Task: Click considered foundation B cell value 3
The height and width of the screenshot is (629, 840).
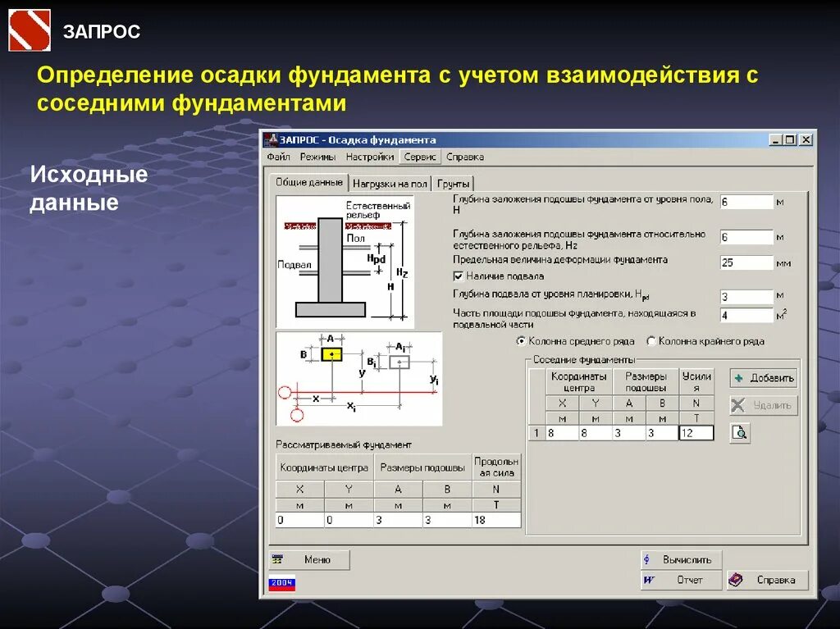Action: pyautogui.click(x=448, y=520)
